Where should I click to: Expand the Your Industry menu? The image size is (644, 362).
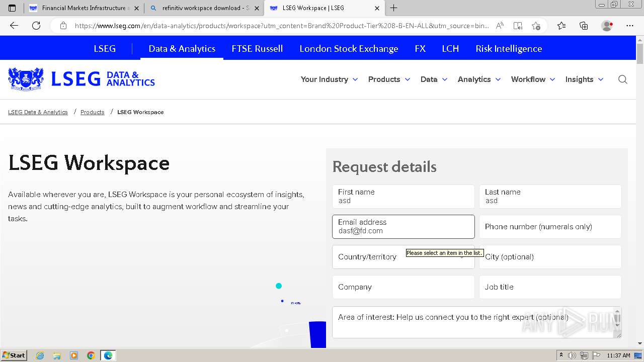coord(329,79)
